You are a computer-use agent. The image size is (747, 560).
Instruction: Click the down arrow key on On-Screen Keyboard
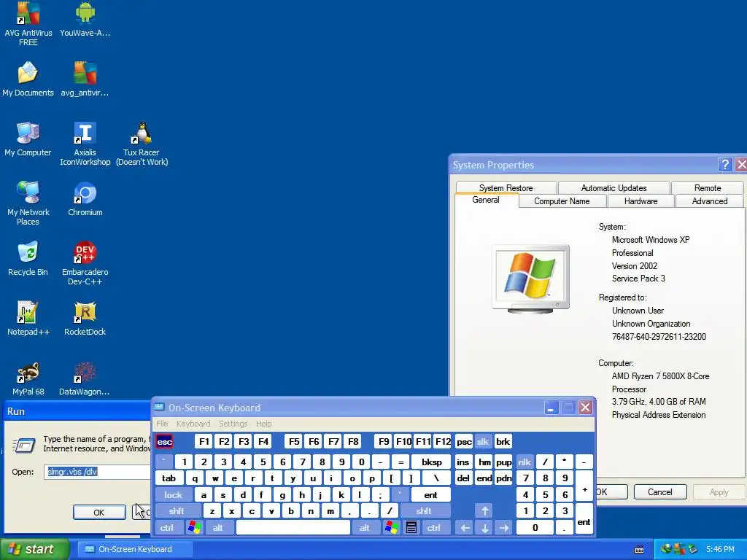(484, 528)
